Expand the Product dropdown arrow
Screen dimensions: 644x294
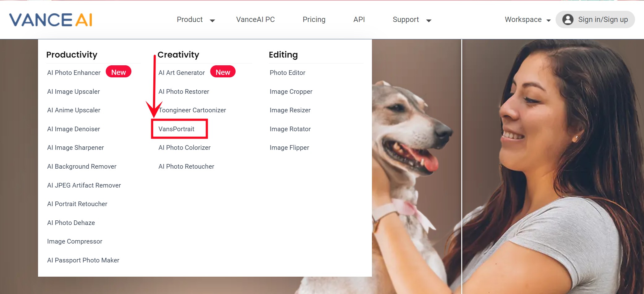click(x=212, y=20)
